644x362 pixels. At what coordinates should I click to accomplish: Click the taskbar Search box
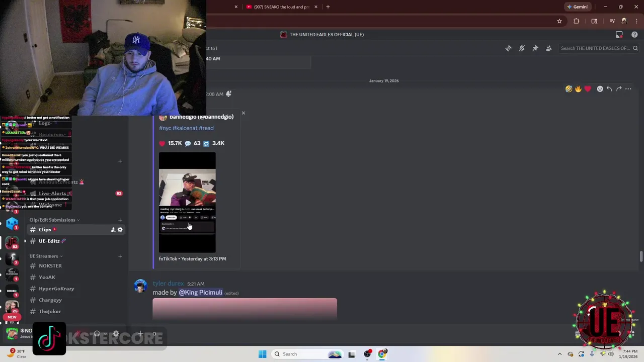[x=307, y=354]
